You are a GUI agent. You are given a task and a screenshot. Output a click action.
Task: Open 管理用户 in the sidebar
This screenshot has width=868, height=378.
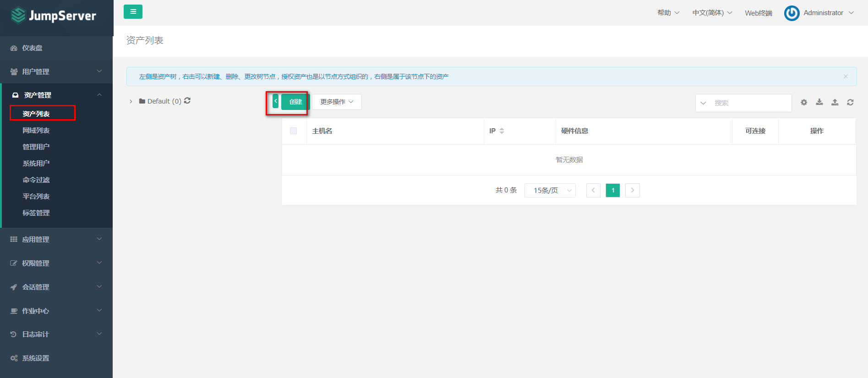36,147
